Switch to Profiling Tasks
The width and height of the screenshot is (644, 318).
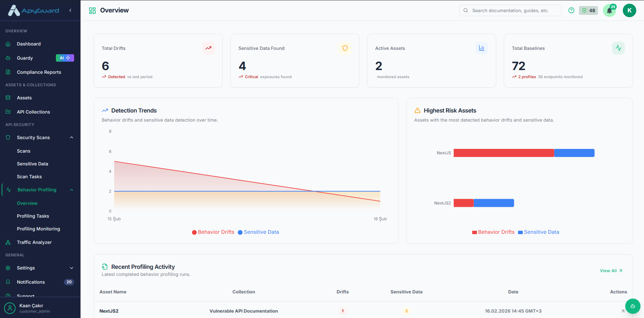click(x=33, y=216)
